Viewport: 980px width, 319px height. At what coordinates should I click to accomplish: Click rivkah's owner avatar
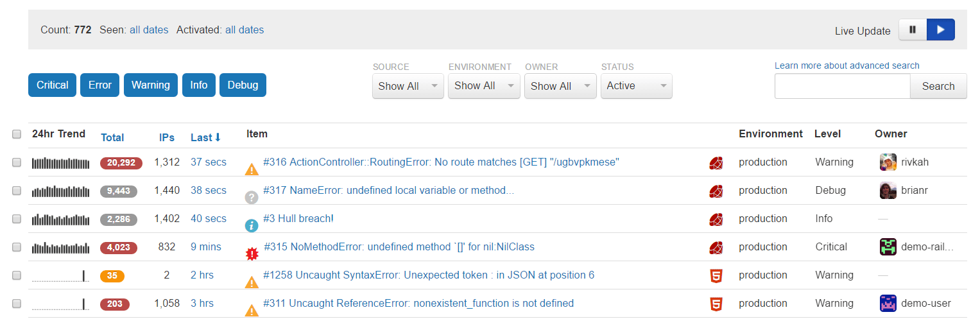click(x=888, y=162)
